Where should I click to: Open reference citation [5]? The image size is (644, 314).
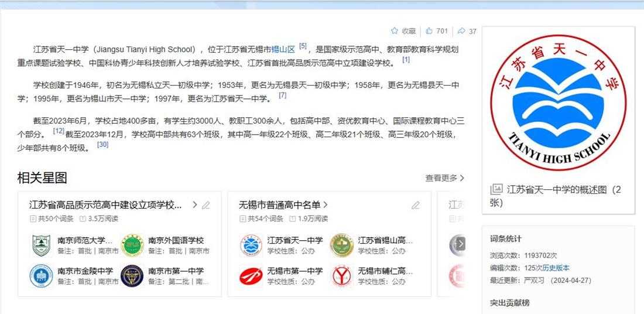pos(303,46)
